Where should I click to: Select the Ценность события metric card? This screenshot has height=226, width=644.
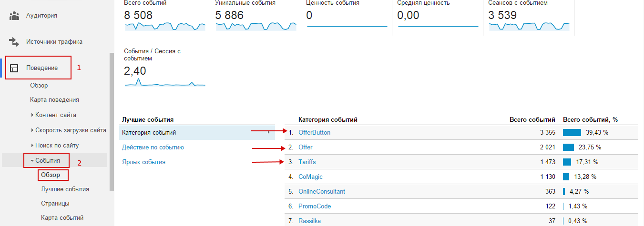[x=347, y=17]
